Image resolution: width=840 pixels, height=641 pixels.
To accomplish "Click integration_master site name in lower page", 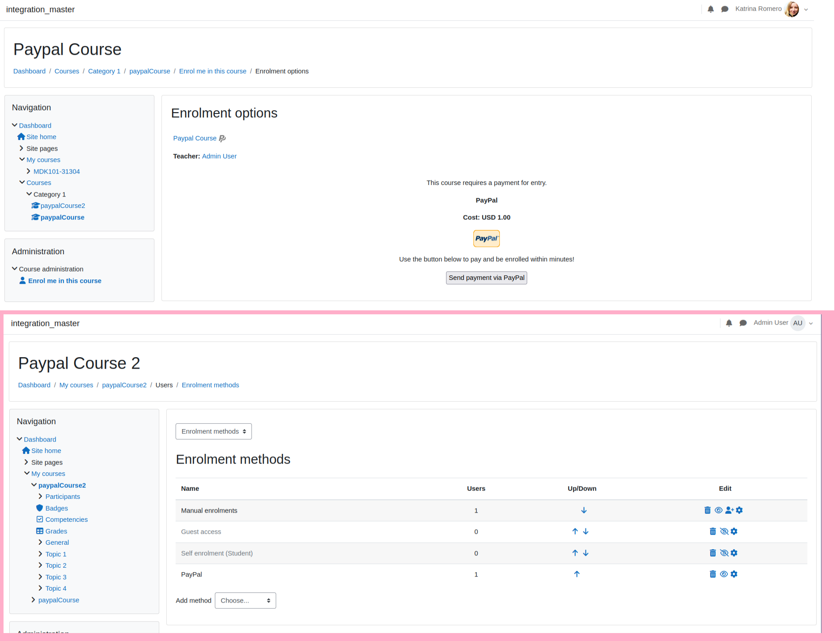I will point(45,323).
